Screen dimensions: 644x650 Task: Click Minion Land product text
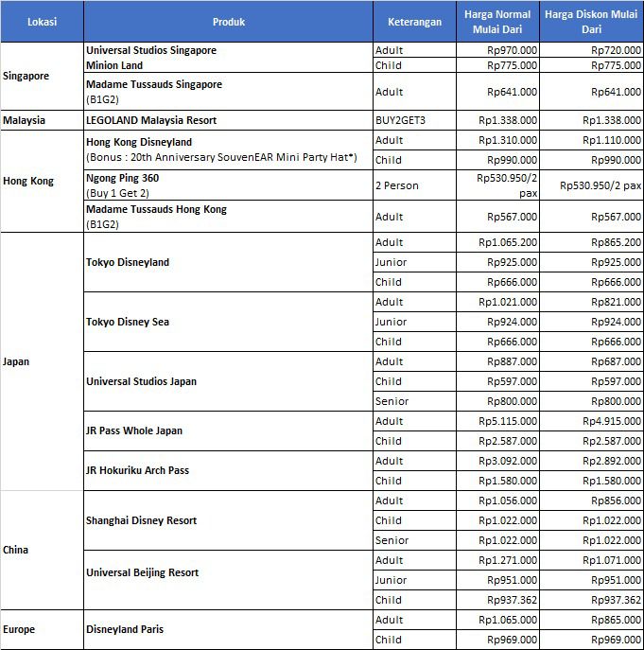coord(114,65)
